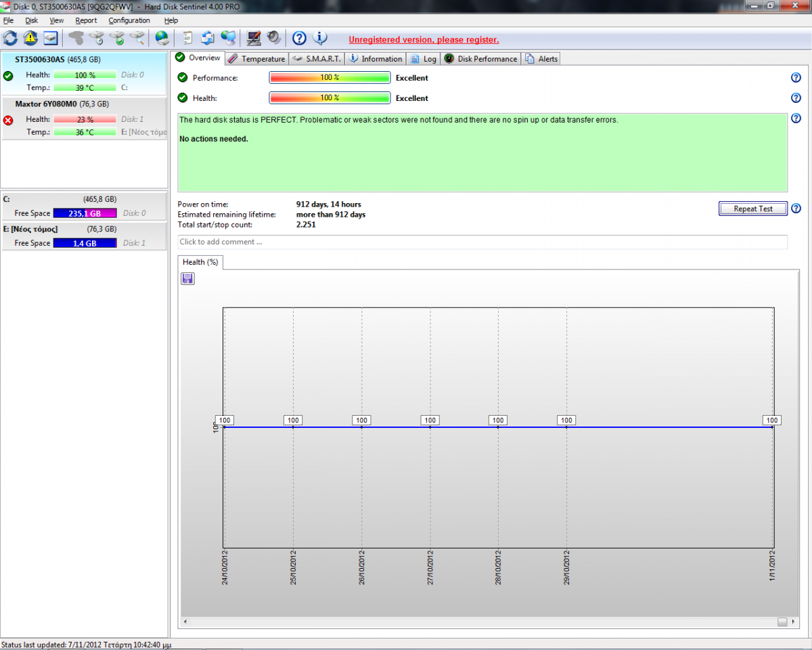Viewport: 812px width, 650px height.
Task: Open the Information tab
Action: (x=375, y=59)
